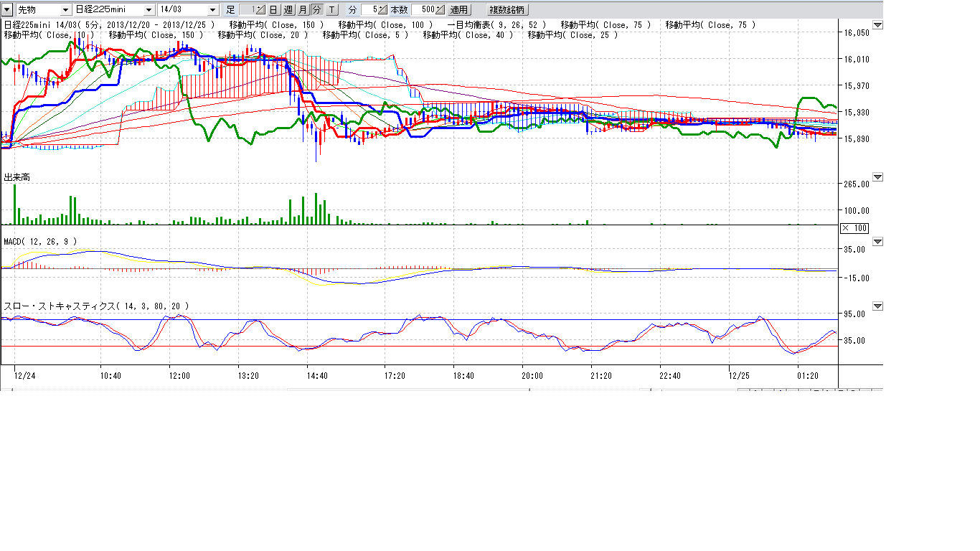This screenshot has height=551, width=980.
Task: Open the 出来高 volume panel arrow menu
Action: coord(877,177)
